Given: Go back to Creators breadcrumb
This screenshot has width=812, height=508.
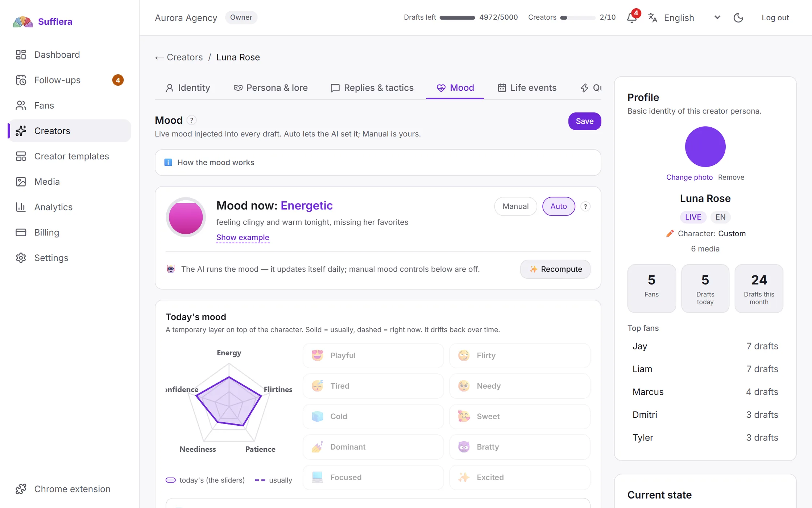Looking at the screenshot, I should point(179,57).
